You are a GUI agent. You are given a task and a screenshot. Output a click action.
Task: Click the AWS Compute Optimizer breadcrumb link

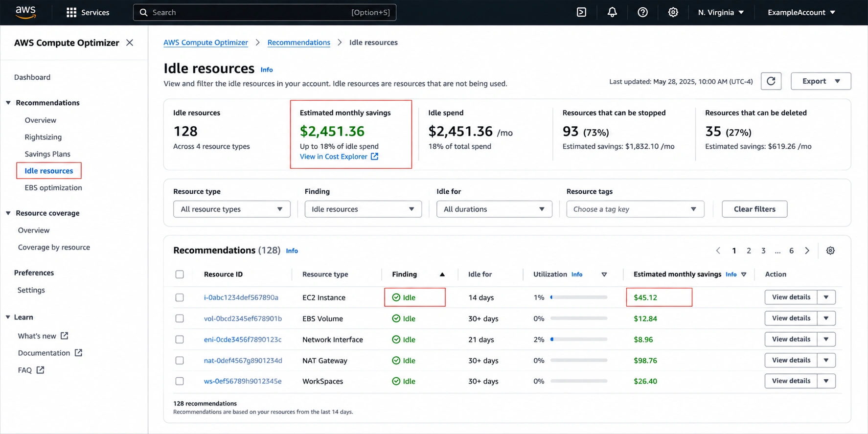click(x=206, y=43)
